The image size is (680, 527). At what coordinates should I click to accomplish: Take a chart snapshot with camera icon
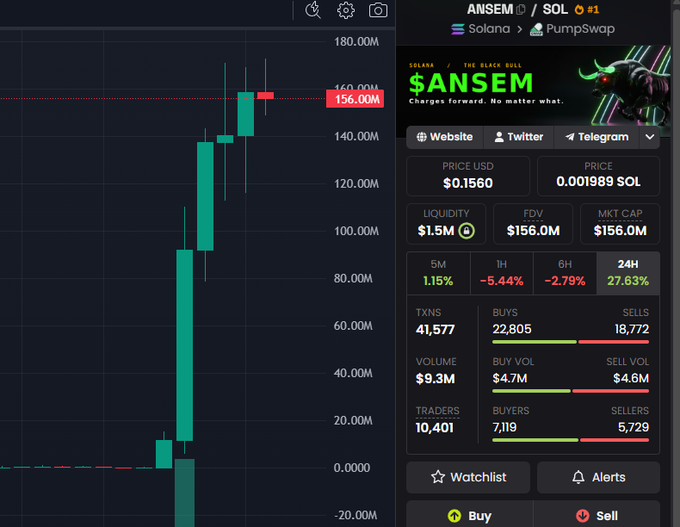point(378,10)
